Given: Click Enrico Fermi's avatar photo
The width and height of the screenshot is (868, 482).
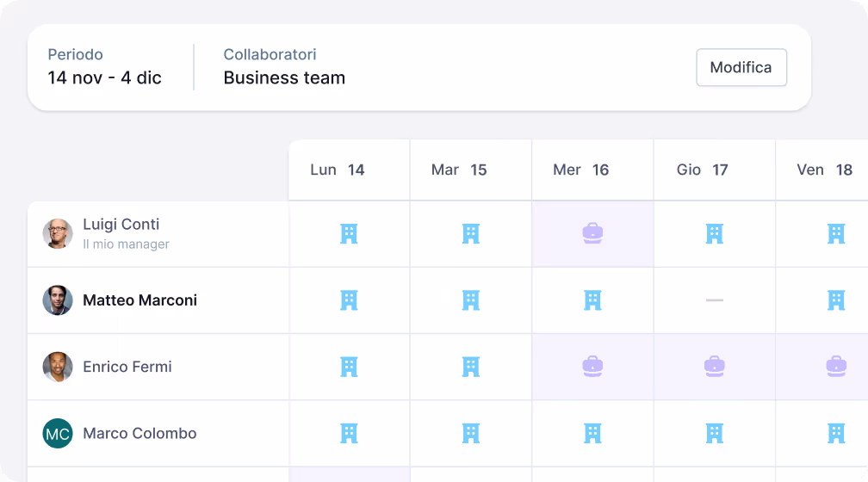Looking at the screenshot, I should [x=58, y=367].
